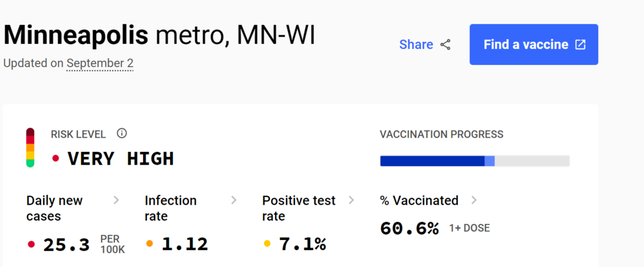Expand the Daily new cases chevron
The width and height of the screenshot is (644, 267).
pos(116,200)
